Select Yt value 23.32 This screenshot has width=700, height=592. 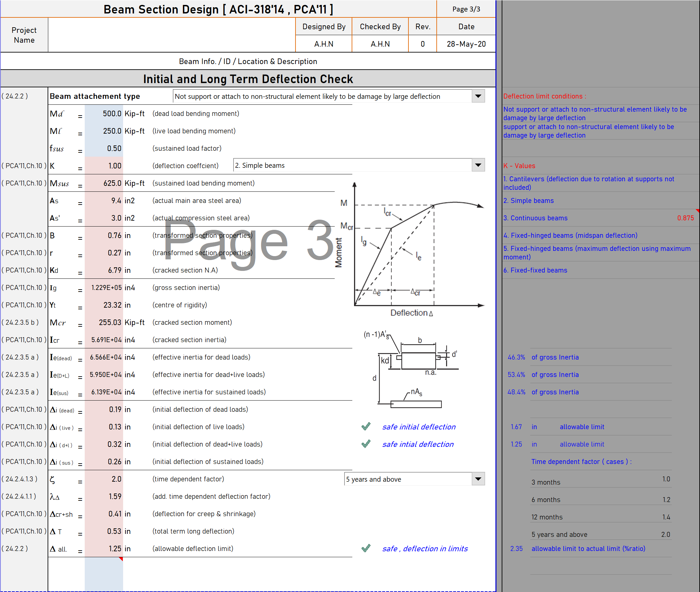[x=104, y=305]
